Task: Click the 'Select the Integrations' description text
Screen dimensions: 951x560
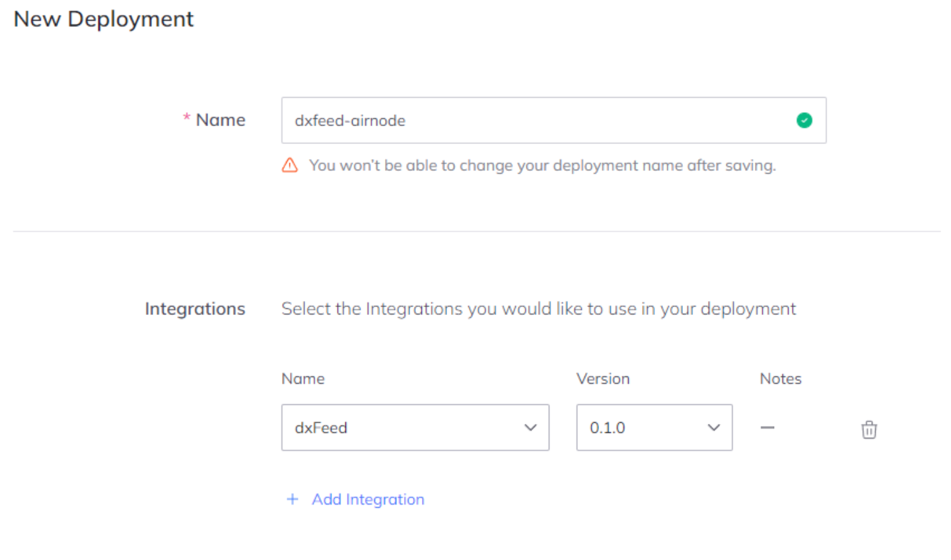Action: 538,308
